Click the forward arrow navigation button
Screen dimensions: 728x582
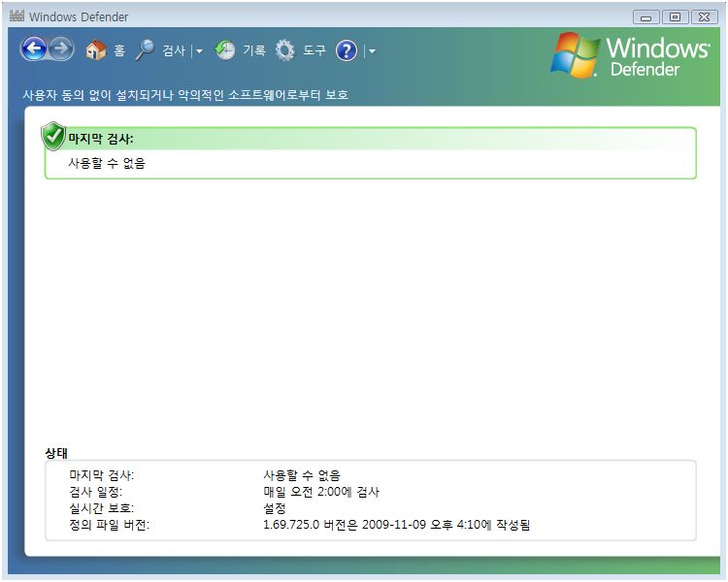(x=61, y=48)
